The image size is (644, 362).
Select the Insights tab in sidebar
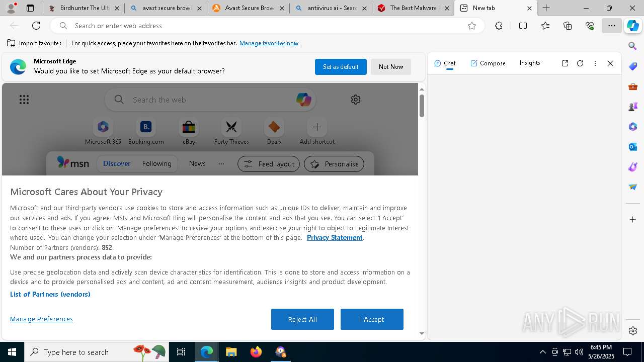pos(530,63)
